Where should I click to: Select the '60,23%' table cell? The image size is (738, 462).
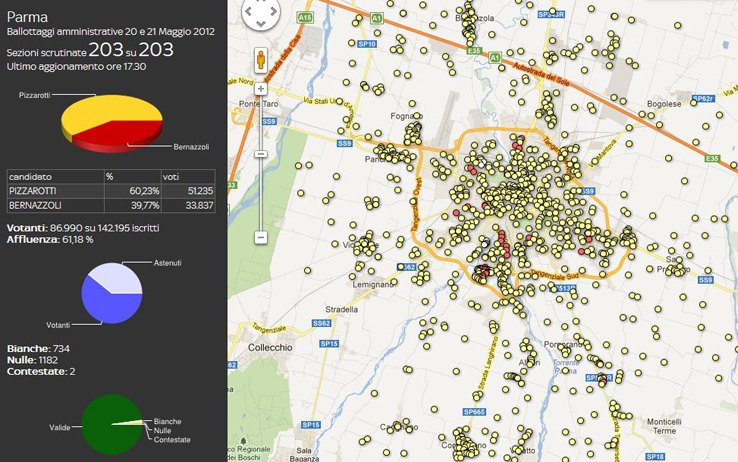pyautogui.click(x=132, y=191)
